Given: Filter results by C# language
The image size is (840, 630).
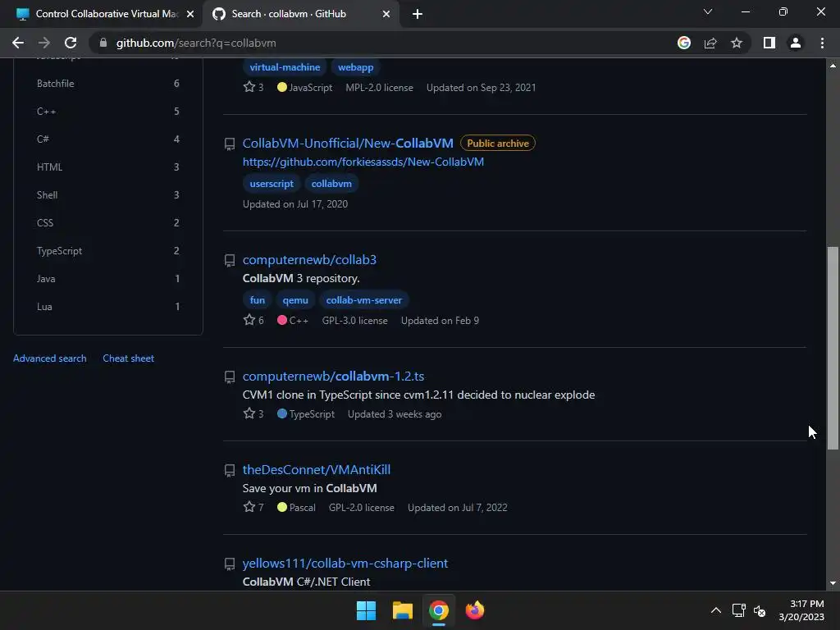Looking at the screenshot, I should 107,139.
